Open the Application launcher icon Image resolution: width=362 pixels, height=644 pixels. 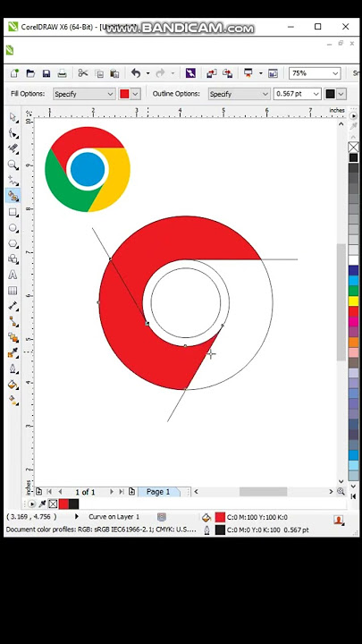tap(248, 73)
